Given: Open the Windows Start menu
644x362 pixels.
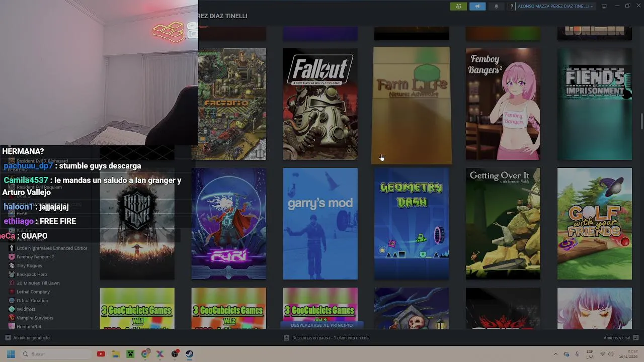Looking at the screenshot, I should tap(11, 354).
